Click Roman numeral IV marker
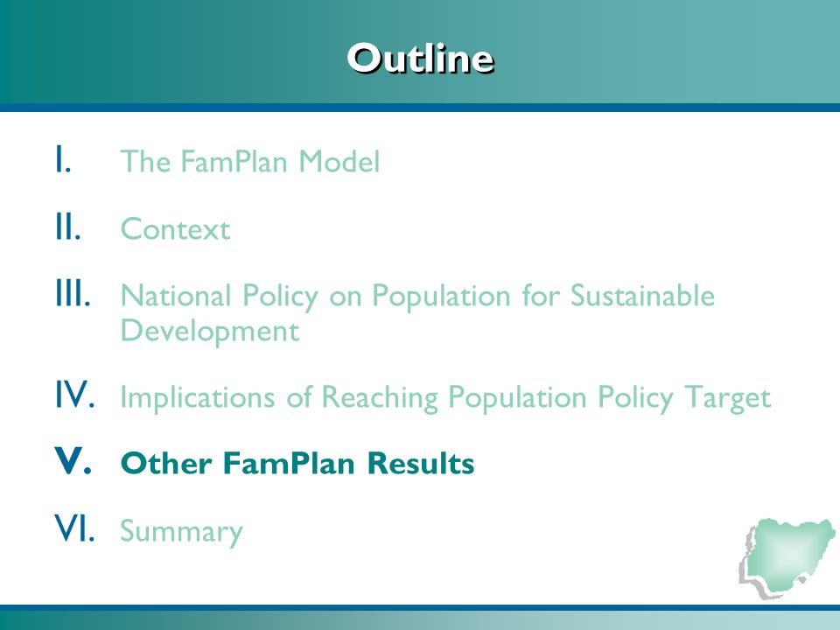The width and height of the screenshot is (840, 630). click(x=75, y=395)
